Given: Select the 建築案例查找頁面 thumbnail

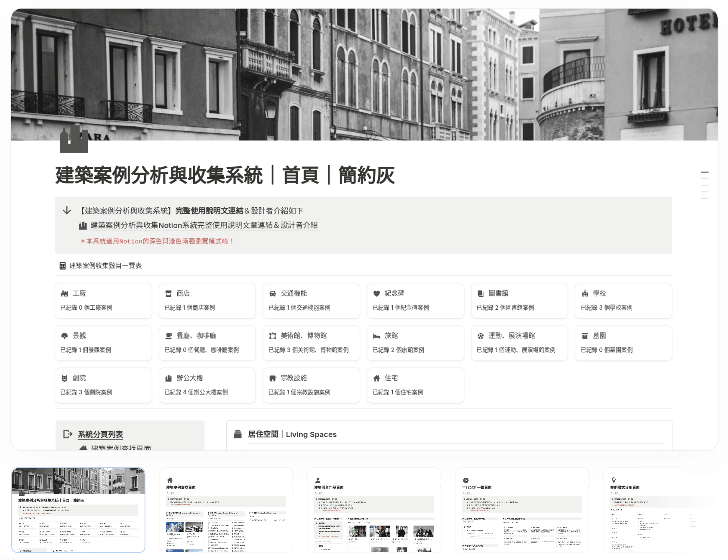Looking at the screenshot, I should tap(226, 510).
